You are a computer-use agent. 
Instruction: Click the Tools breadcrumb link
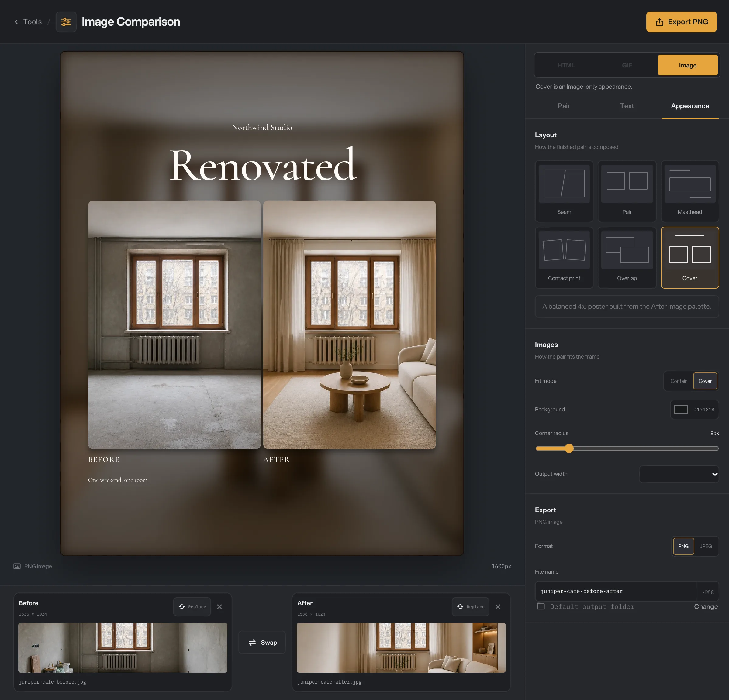pos(32,22)
